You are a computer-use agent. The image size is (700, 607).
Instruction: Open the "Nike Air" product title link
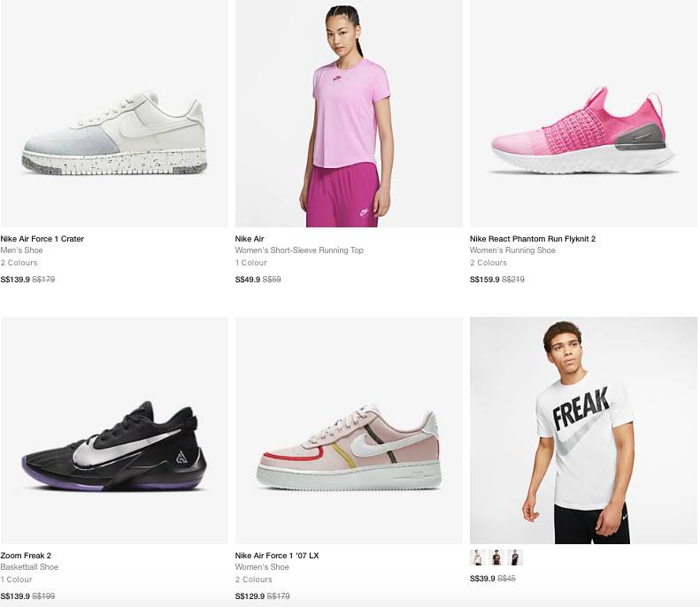tap(250, 239)
